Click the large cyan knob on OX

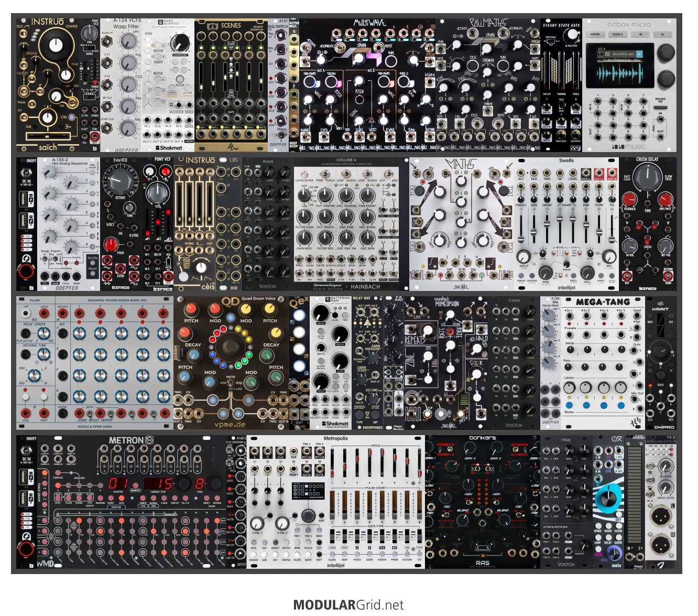[608, 499]
